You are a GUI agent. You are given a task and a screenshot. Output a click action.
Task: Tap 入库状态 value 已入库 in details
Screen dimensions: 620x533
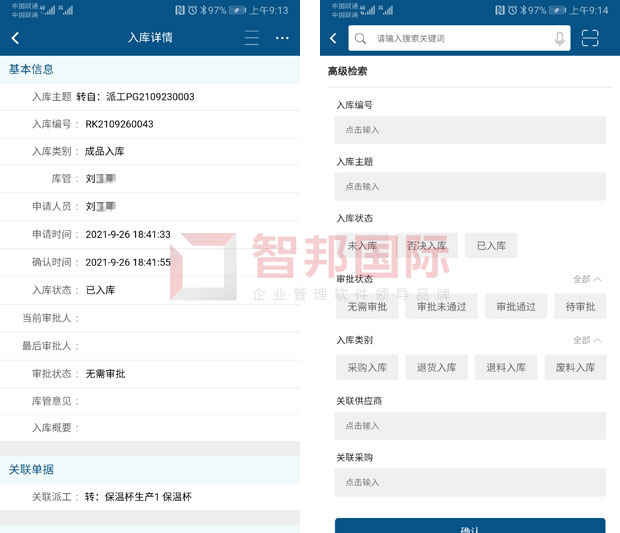point(100,290)
